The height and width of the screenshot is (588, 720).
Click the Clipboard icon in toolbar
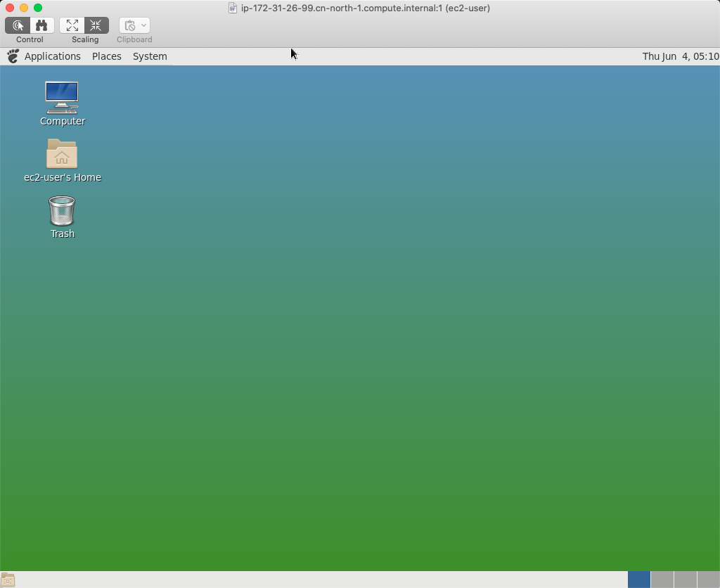pos(130,25)
